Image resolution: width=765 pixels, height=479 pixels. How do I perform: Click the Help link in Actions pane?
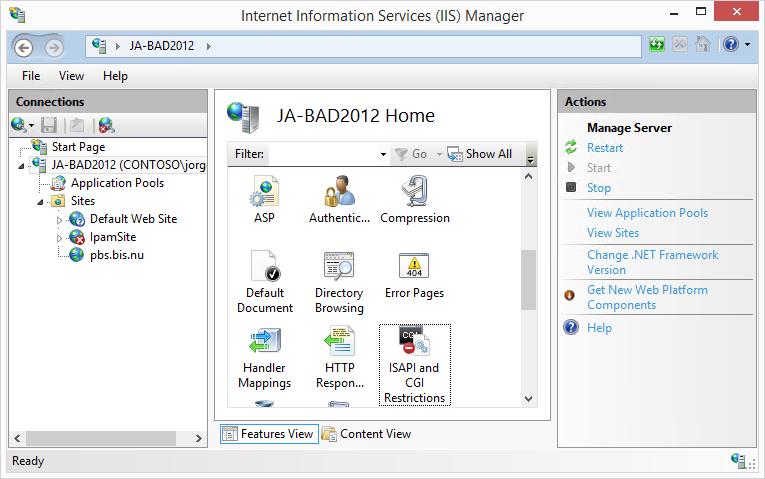click(x=599, y=328)
